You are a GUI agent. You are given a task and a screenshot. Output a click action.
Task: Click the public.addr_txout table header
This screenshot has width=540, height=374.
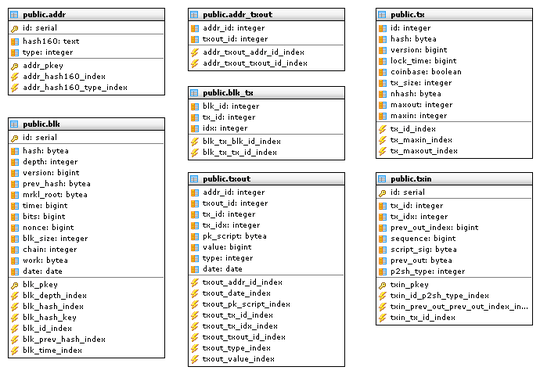pos(266,15)
